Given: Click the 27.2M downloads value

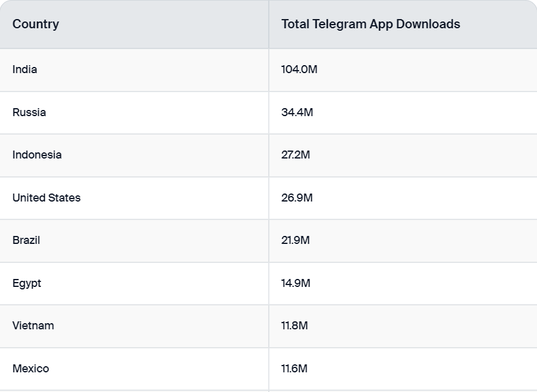Looking at the screenshot, I should (295, 155).
